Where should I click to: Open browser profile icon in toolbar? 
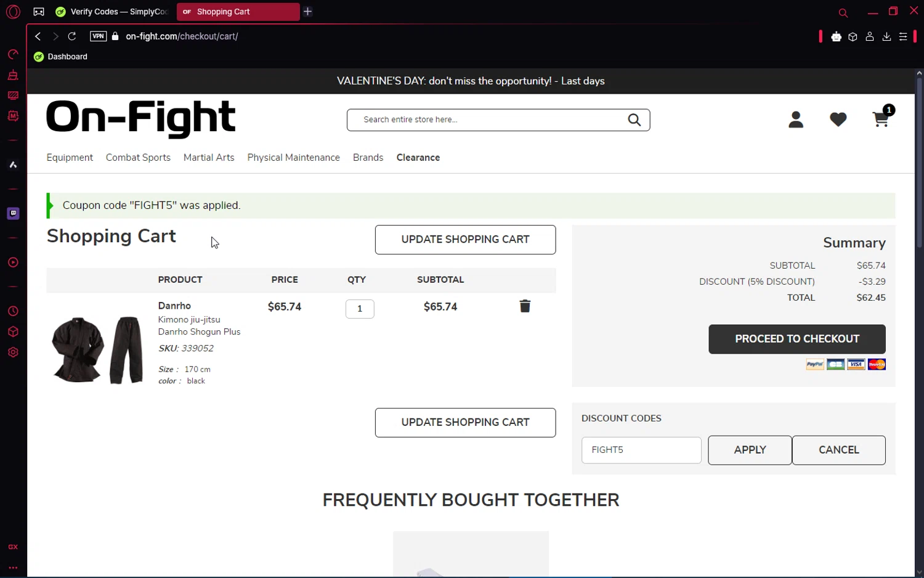870,37
